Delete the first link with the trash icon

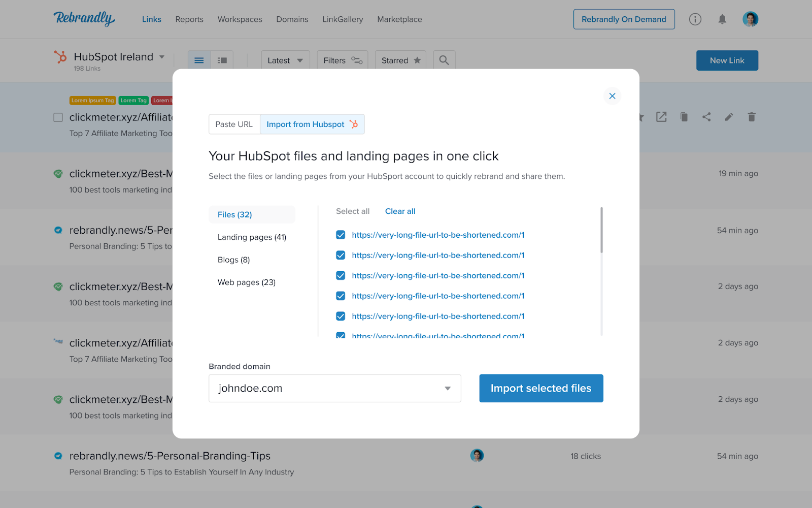tap(752, 117)
